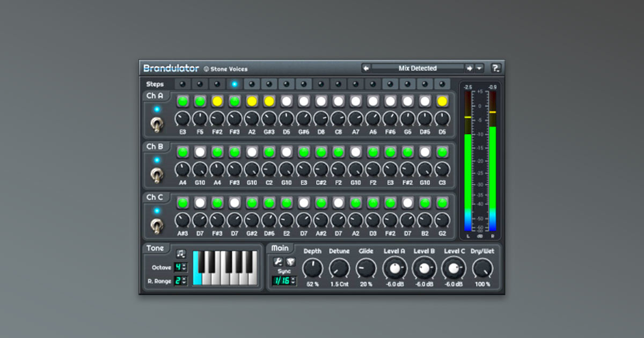Toggle Ch C step button above G2 knob
The image size is (644, 338).
pyautogui.click(x=442, y=203)
